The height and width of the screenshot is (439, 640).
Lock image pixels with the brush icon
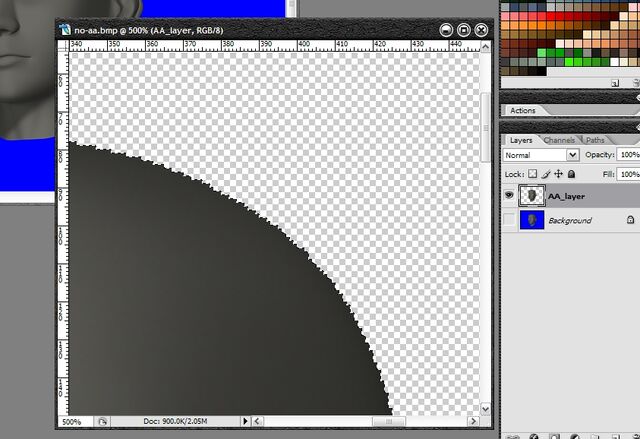(546, 174)
